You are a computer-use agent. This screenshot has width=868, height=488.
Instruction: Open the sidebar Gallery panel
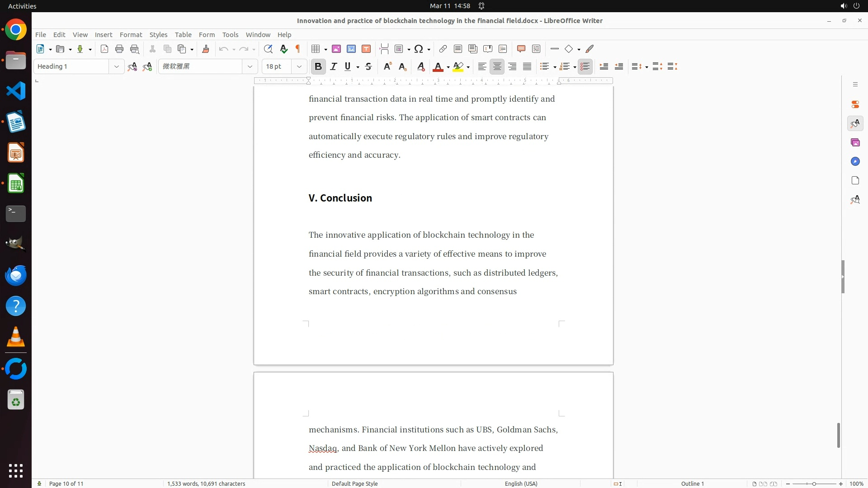(x=855, y=142)
